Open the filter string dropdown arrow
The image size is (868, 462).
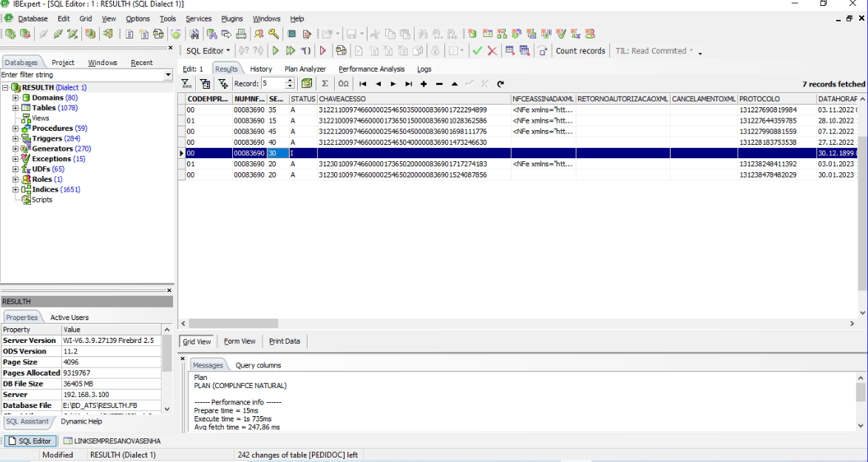[x=169, y=75]
